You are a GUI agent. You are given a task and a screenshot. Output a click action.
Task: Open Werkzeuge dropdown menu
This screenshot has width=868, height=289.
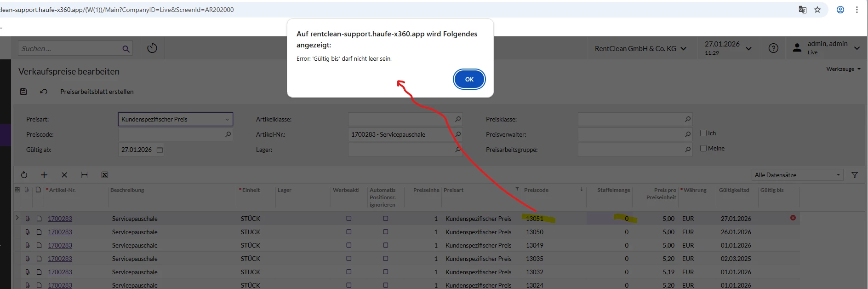tap(843, 69)
